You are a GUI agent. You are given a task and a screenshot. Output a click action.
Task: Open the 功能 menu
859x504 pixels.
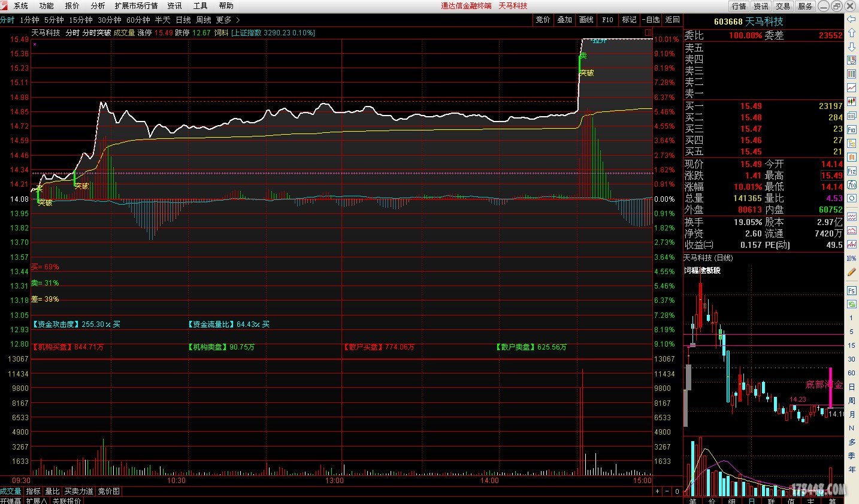[47, 6]
